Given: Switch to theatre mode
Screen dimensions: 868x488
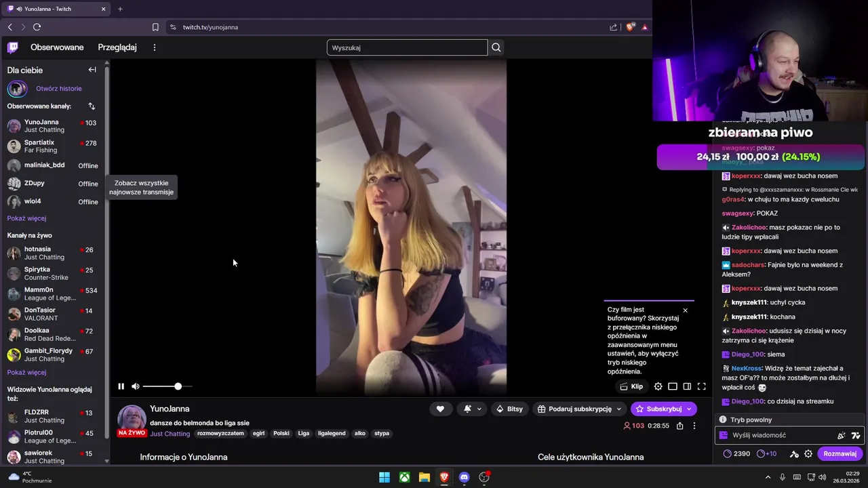Looking at the screenshot, I should coord(673,386).
